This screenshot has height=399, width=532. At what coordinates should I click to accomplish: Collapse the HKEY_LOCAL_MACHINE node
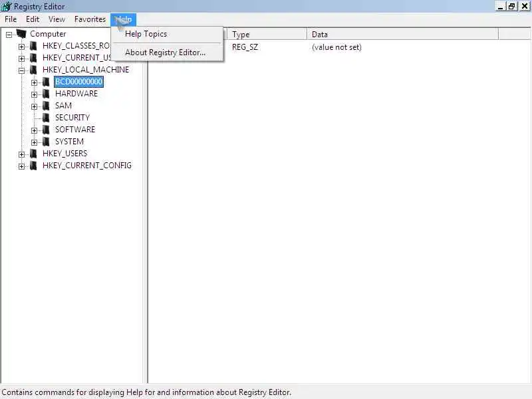click(22, 70)
